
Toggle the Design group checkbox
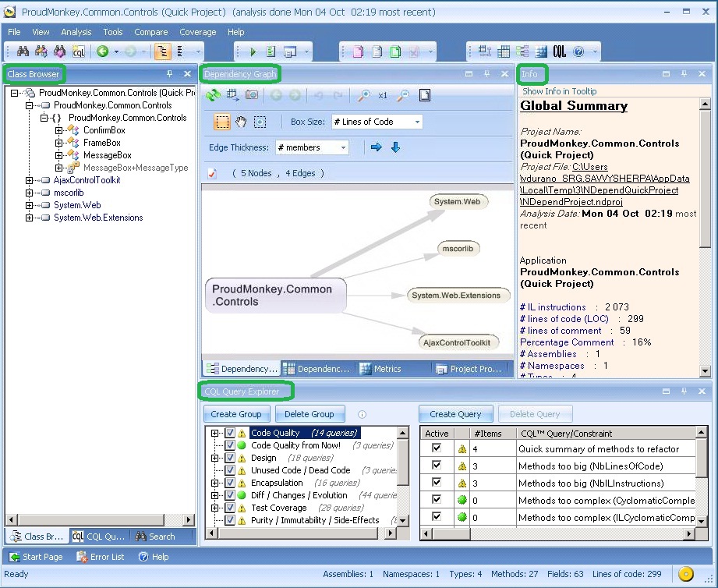[230, 458]
